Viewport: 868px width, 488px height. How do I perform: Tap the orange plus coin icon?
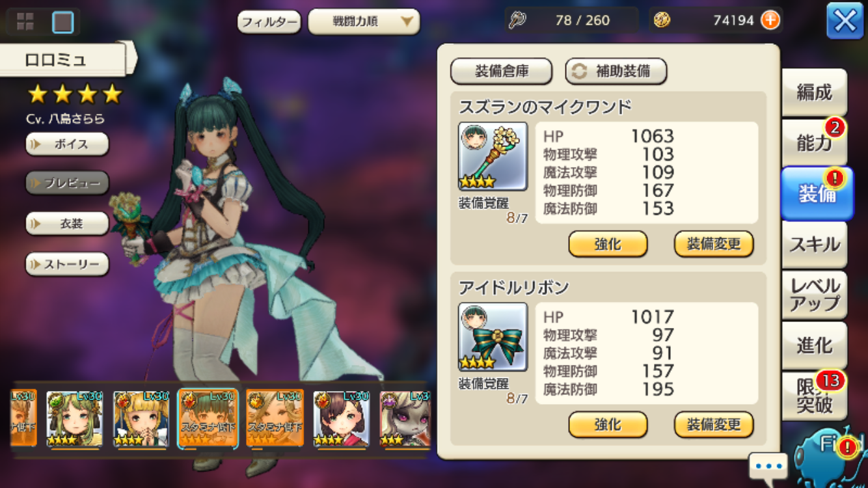point(770,20)
